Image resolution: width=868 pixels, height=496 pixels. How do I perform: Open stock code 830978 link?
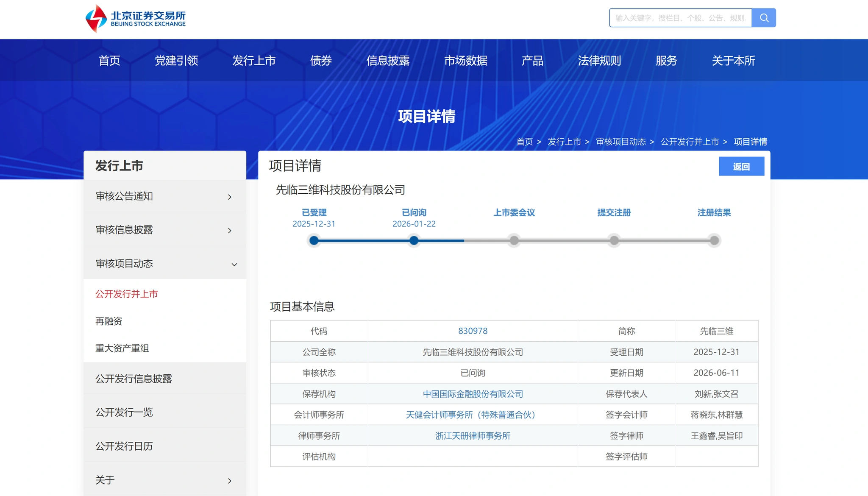point(473,331)
